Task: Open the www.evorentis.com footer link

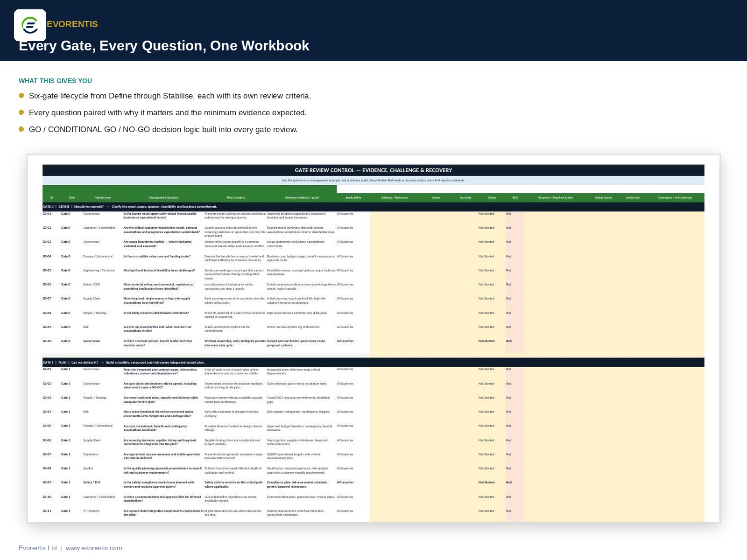Action: [94, 548]
